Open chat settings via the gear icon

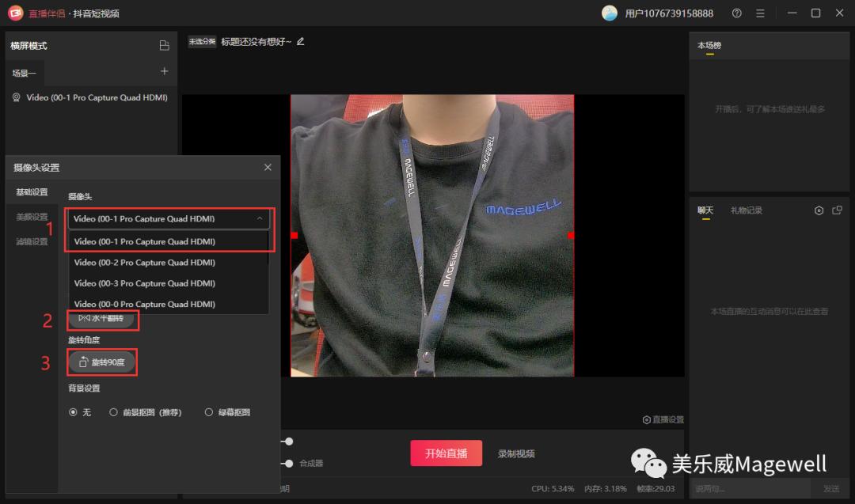point(819,210)
